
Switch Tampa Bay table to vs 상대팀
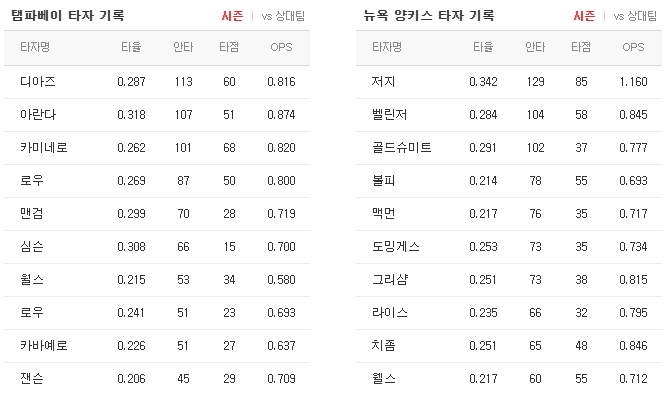point(283,16)
